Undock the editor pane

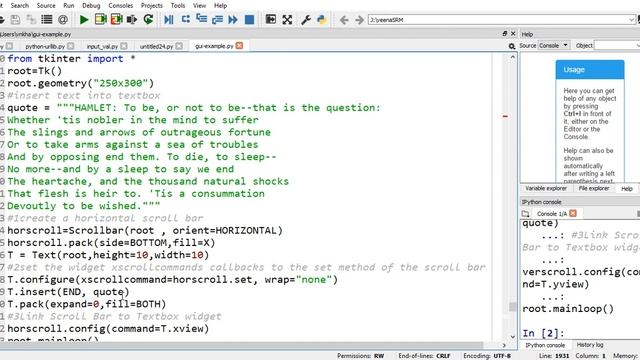(x=504, y=34)
